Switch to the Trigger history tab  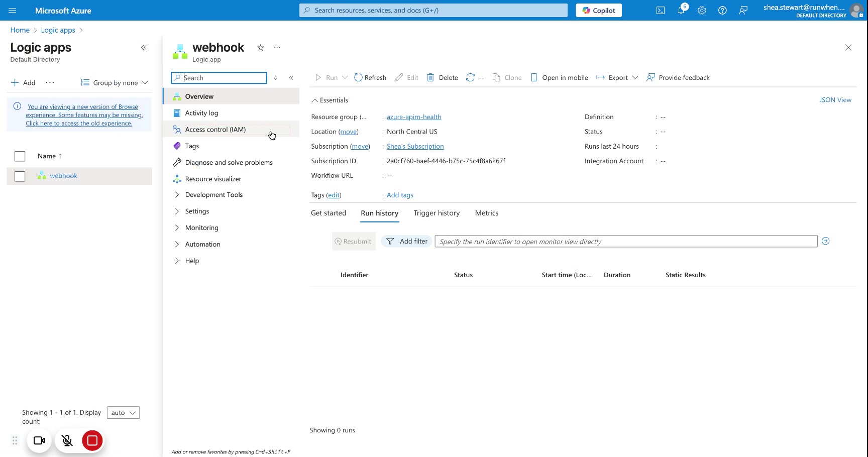click(x=437, y=213)
